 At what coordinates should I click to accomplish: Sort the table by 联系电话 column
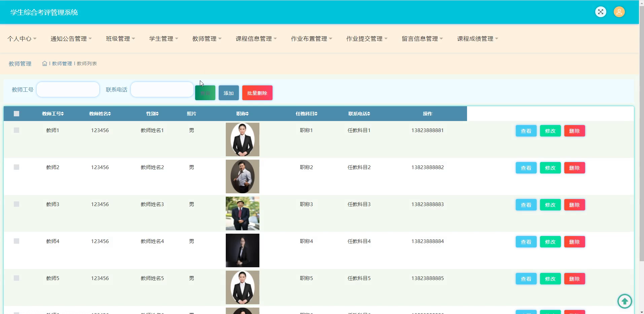[359, 114]
